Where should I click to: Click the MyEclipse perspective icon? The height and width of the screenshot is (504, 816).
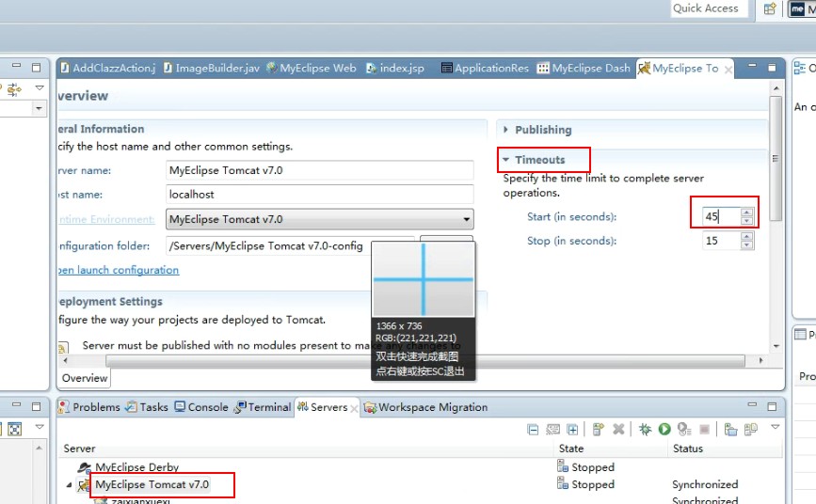797,8
